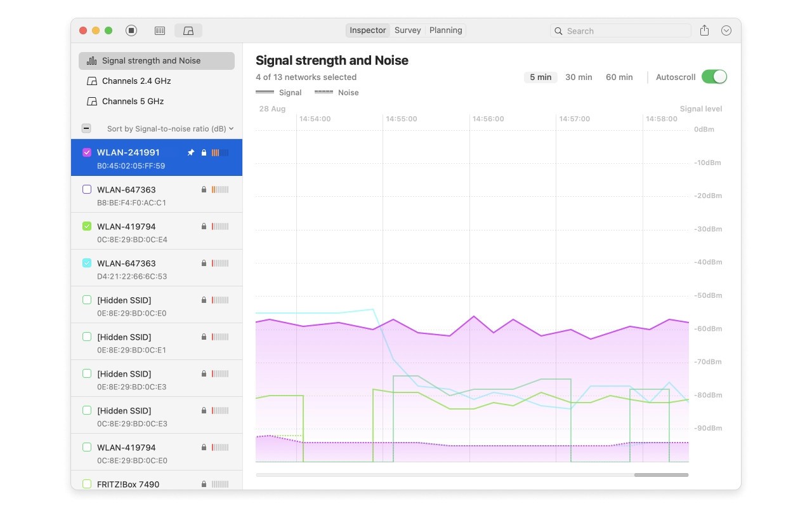Expand the circled chevron menu at top right
Viewport: 812px width, 508px height.
pyautogui.click(x=727, y=30)
